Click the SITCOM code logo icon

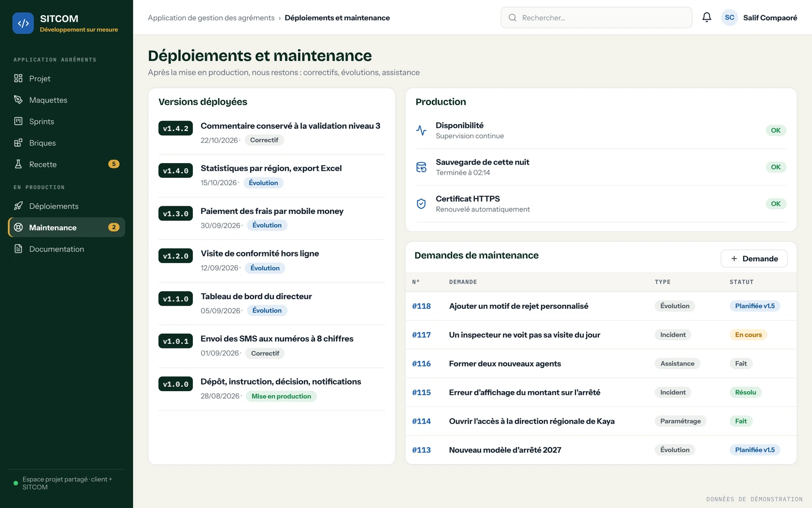click(x=23, y=23)
